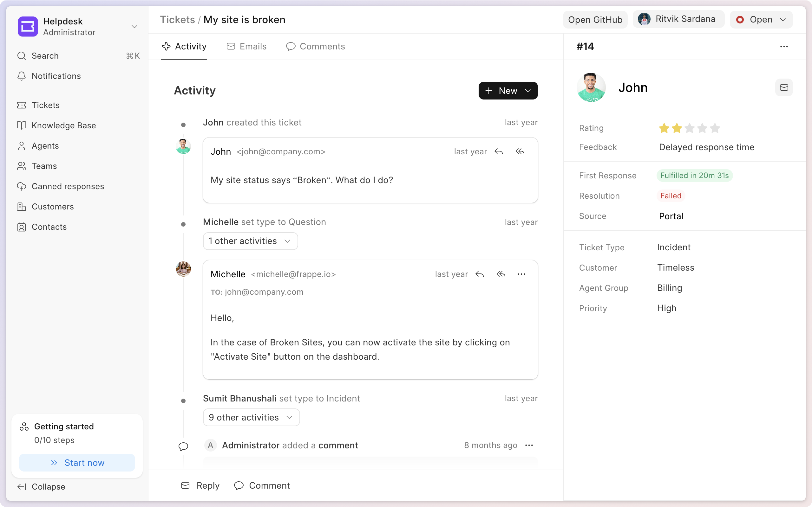Select Tickets in the sidebar
Screen dimensions: 812x507
46,105
